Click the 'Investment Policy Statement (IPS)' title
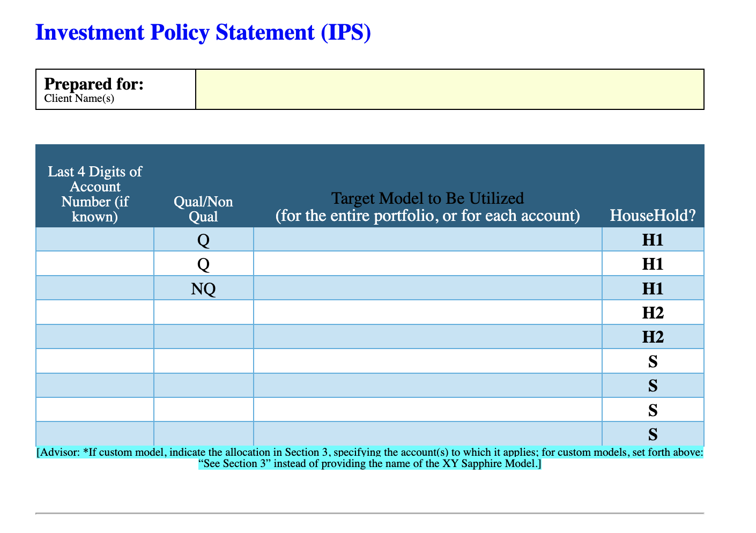Screen dimensions: 756x533 (x=203, y=32)
